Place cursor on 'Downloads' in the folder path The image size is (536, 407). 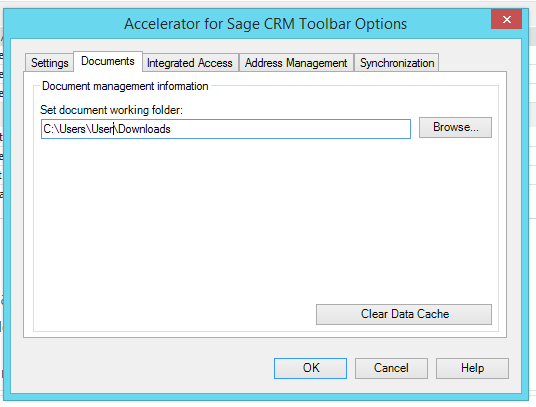pyautogui.click(x=144, y=129)
